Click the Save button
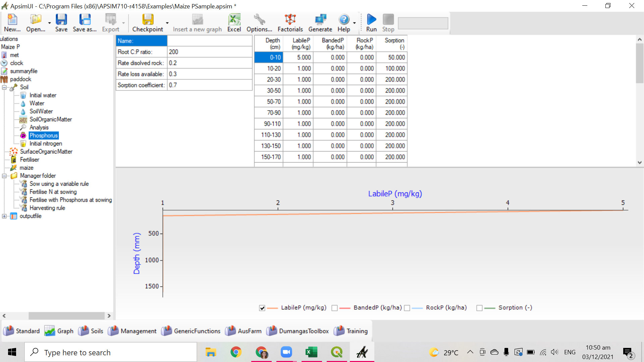 pos(61,22)
